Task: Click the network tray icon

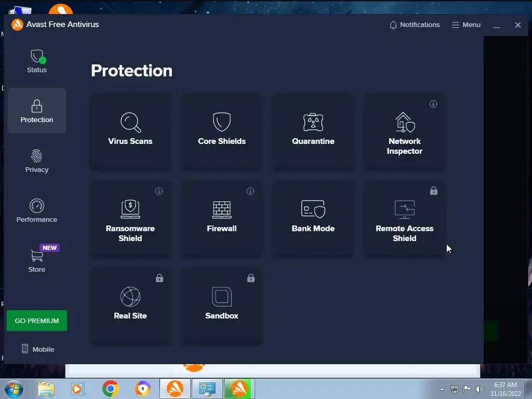Action: (454, 389)
